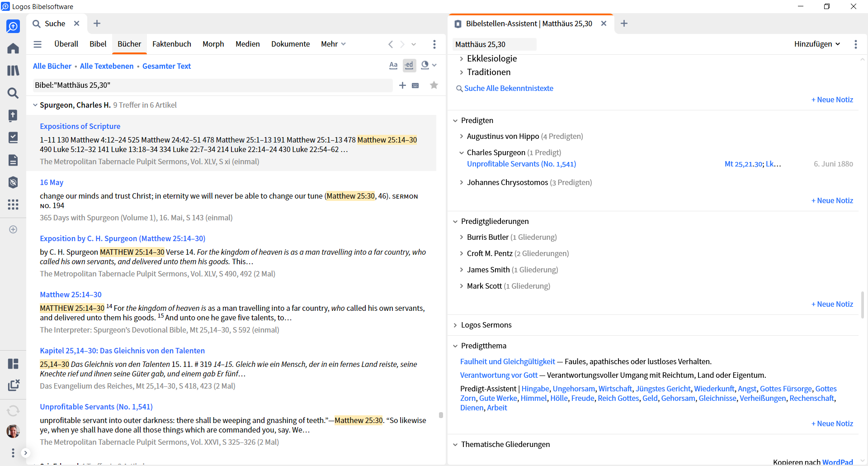Expand Augustinus von Hippo sermons

tap(461, 136)
